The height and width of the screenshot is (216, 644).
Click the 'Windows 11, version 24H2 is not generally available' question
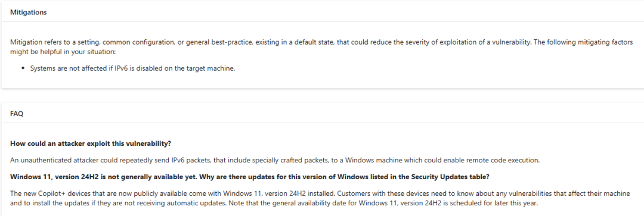click(x=250, y=177)
